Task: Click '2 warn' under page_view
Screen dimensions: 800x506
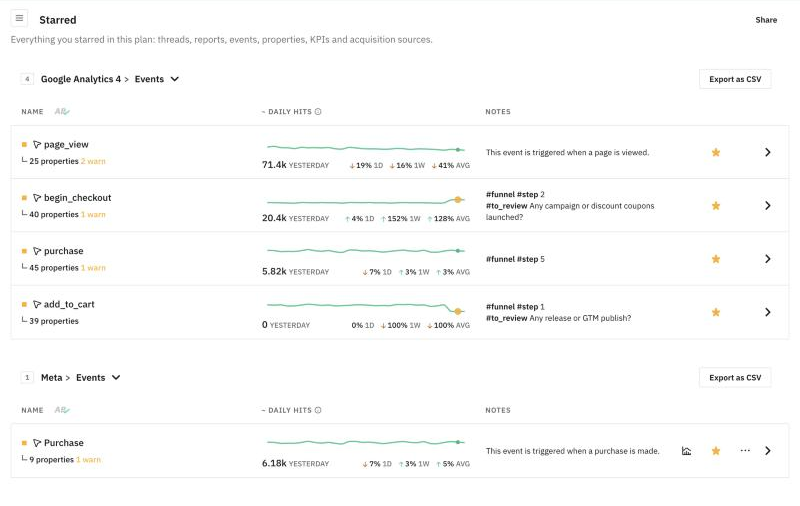Action: click(x=93, y=161)
